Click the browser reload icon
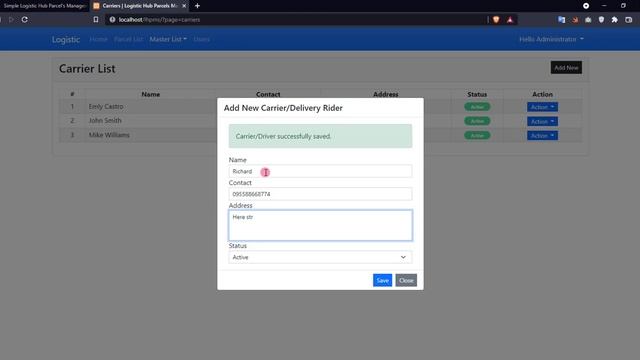Image resolution: width=640 pixels, height=360 pixels. [x=24, y=20]
